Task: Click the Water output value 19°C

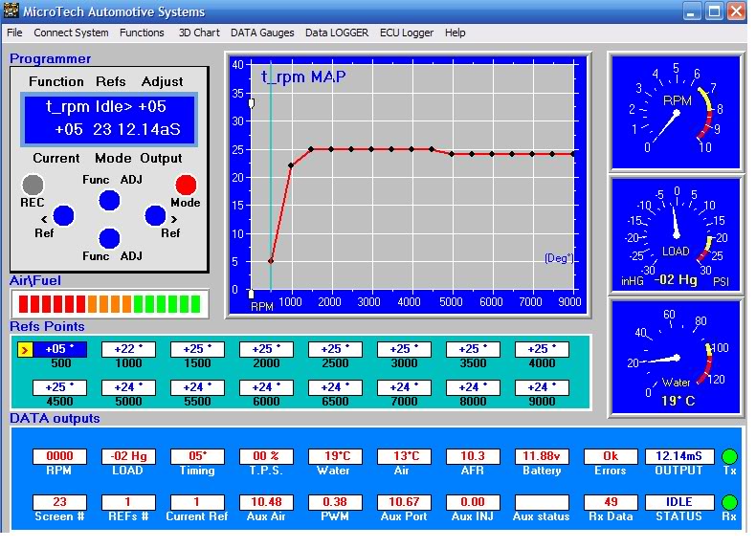Action: pos(335,456)
